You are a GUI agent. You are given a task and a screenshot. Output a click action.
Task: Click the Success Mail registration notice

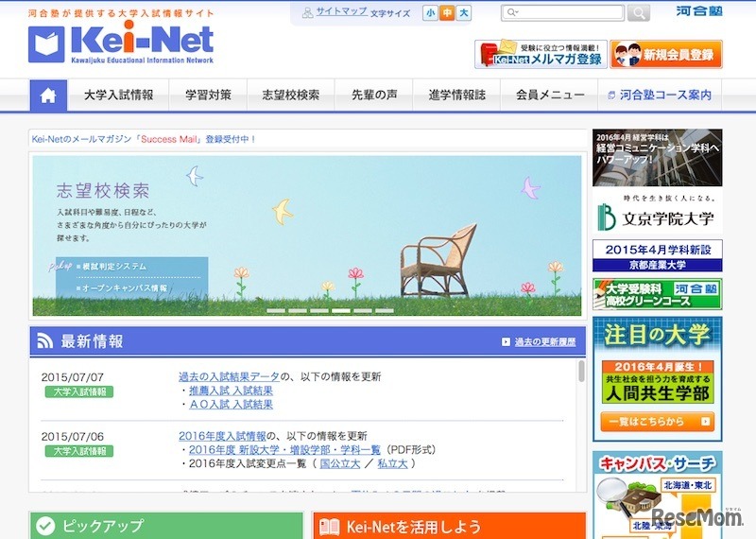[144, 139]
